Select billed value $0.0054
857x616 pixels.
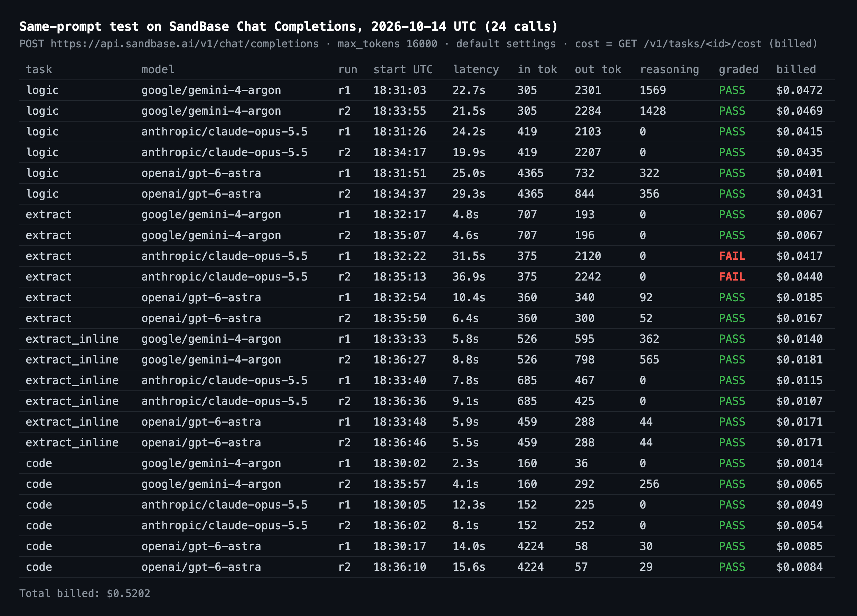click(x=799, y=526)
